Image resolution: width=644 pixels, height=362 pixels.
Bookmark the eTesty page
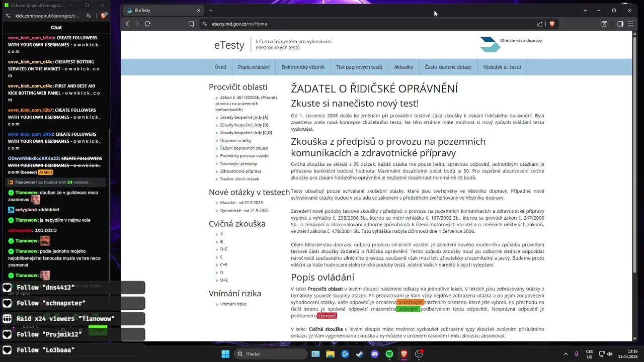191,24
